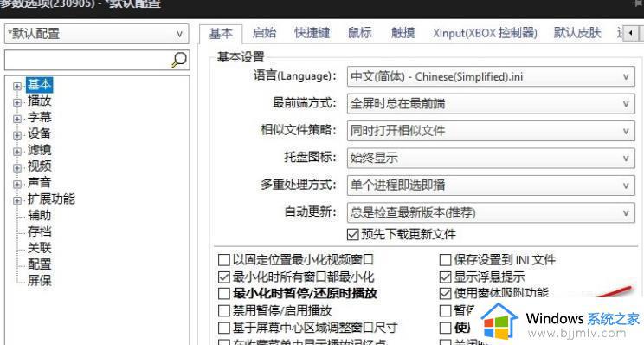
Task: Switch to the 鼠标 tab
Action: (360, 33)
